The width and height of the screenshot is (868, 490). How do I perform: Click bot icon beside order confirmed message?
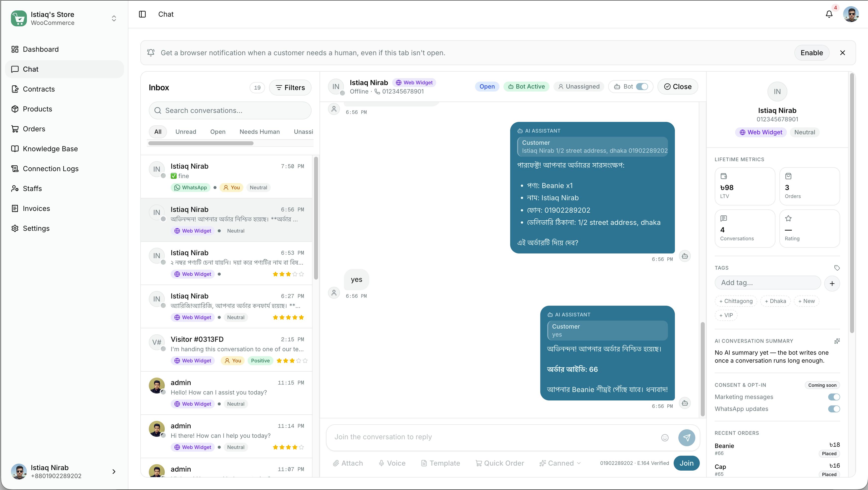[x=685, y=403]
